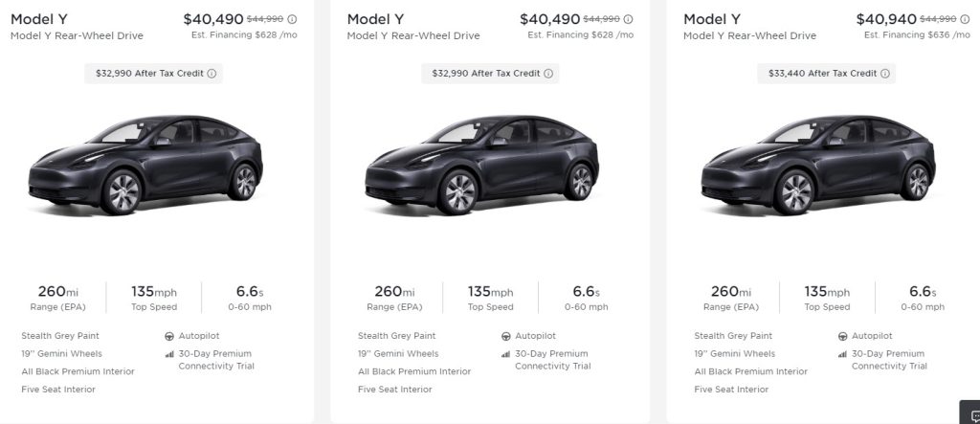
Task: Click info icon in $33,440 After Tax Credit pill
Action: pyautogui.click(x=884, y=74)
